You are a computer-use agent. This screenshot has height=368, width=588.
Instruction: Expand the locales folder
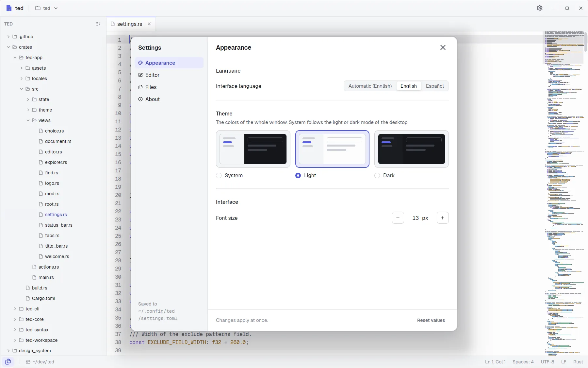click(22, 79)
